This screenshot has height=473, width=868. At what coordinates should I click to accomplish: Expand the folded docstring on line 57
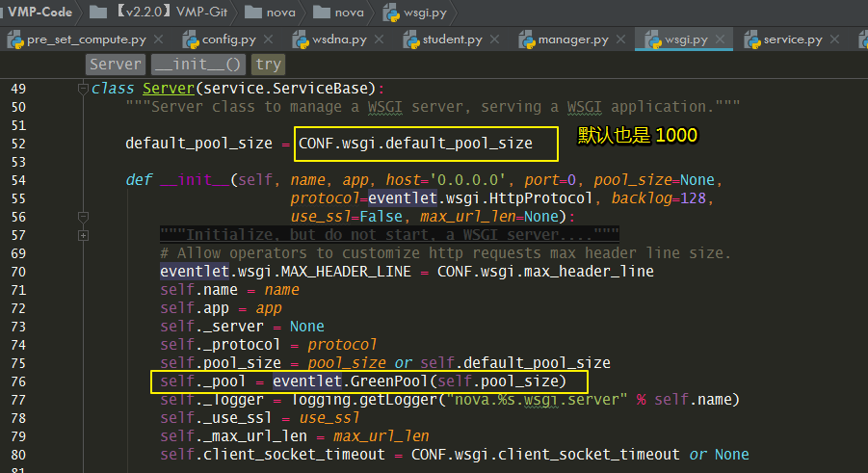click(x=83, y=235)
